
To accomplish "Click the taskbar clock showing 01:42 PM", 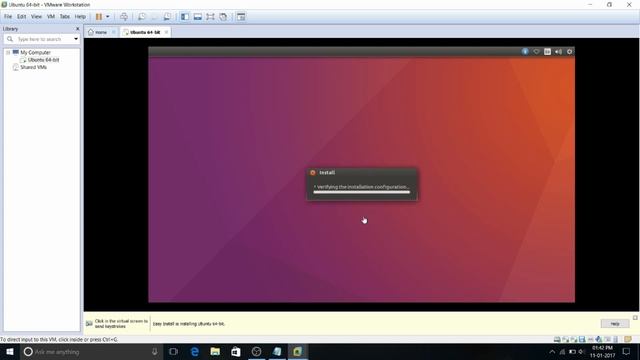I will pyautogui.click(x=602, y=352).
